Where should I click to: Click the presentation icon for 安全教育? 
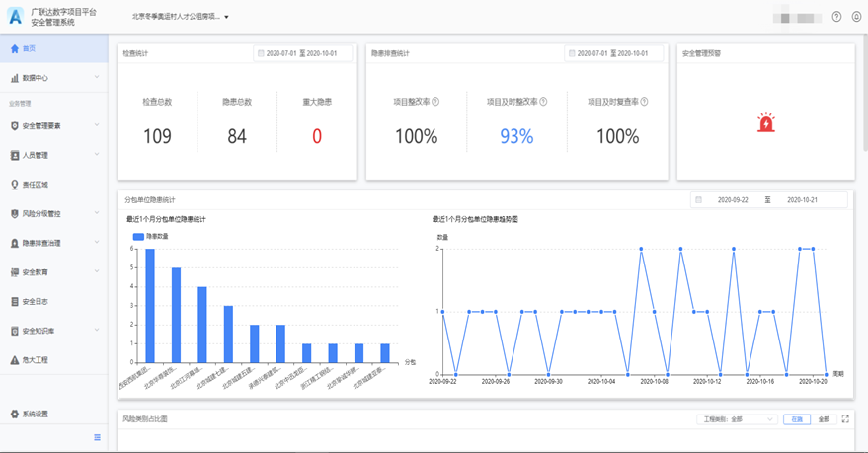tap(15, 272)
